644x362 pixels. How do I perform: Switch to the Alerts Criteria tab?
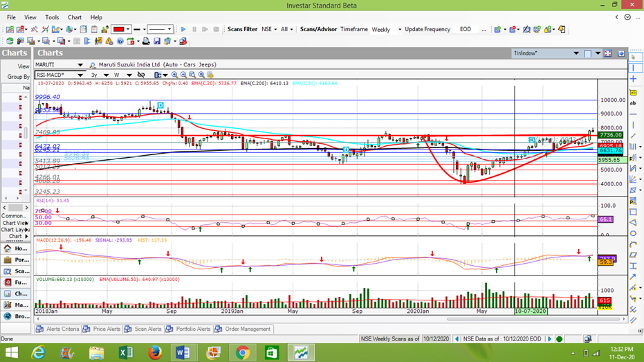pos(57,329)
